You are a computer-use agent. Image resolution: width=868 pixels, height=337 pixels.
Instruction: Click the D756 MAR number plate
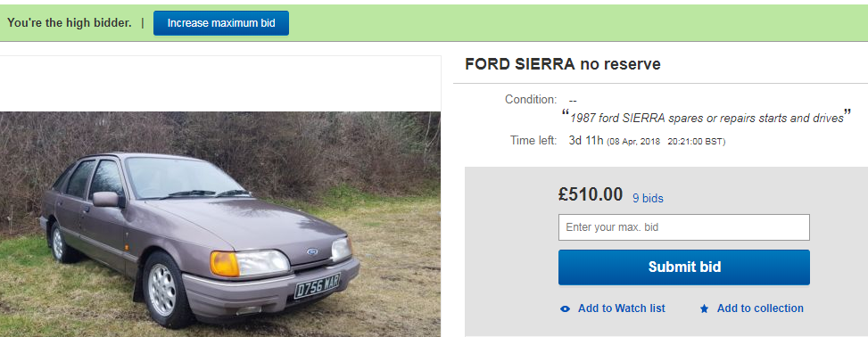click(317, 285)
